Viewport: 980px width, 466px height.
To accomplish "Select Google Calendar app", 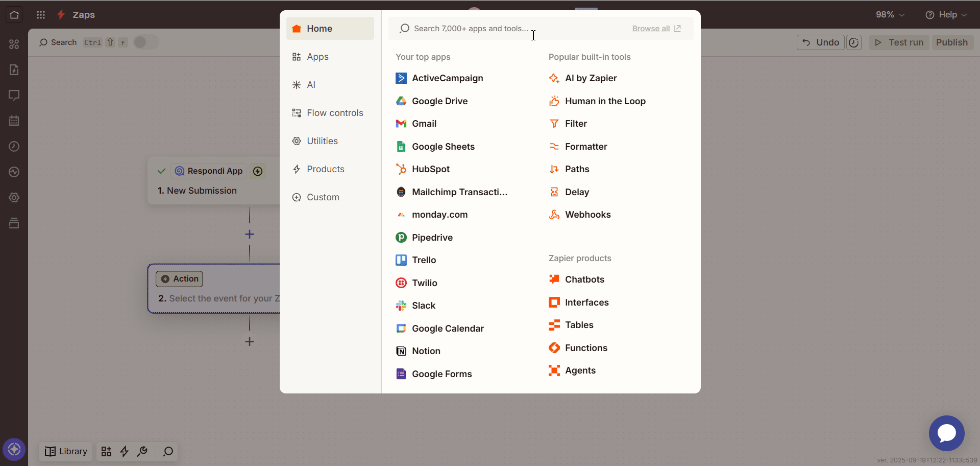I will (x=440, y=329).
